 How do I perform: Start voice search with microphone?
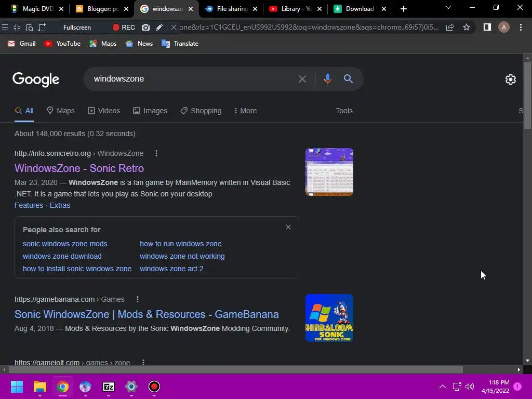coord(327,79)
